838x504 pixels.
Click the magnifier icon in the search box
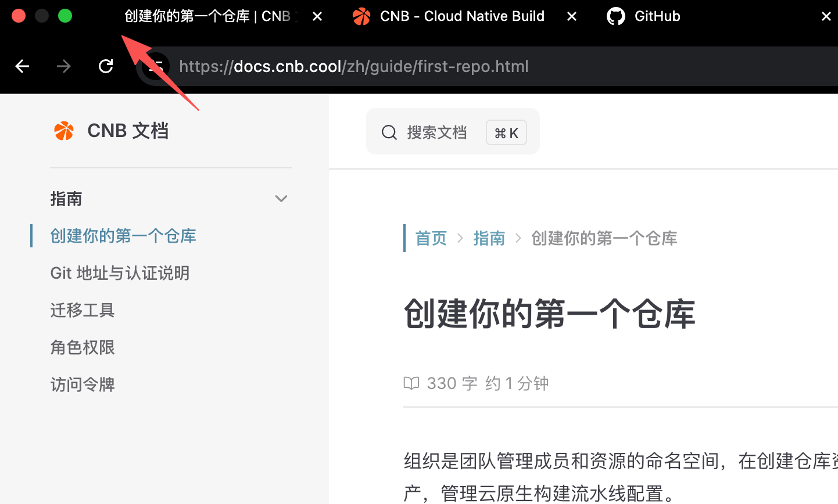(x=389, y=132)
